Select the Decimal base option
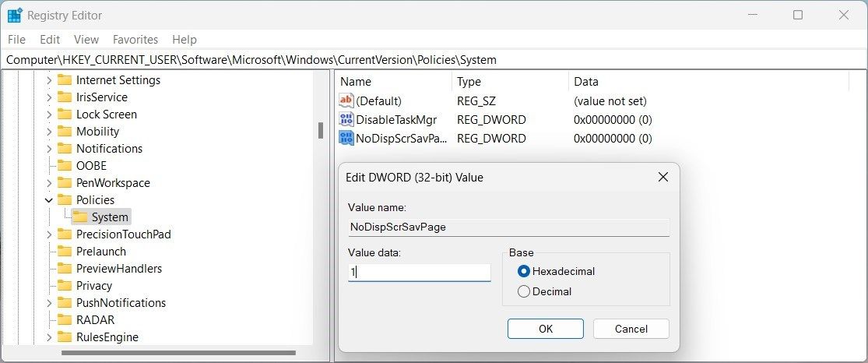The width and height of the screenshot is (868, 363). tap(524, 291)
